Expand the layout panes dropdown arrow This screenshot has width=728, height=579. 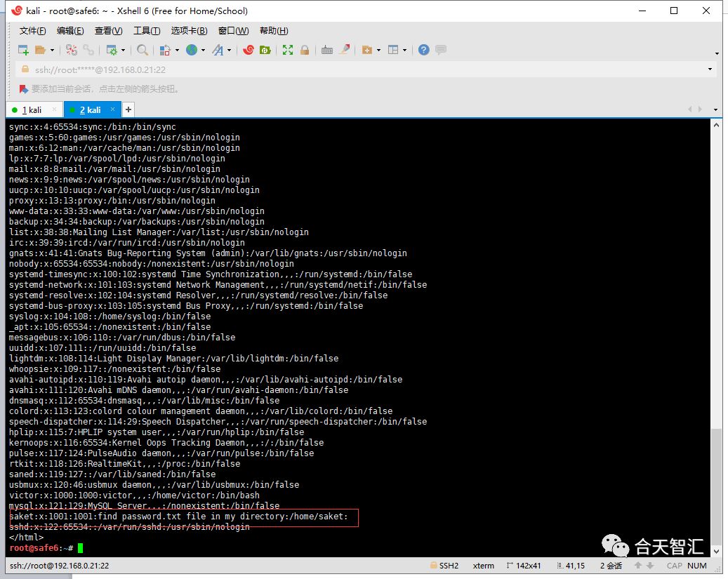pyautogui.click(x=404, y=50)
